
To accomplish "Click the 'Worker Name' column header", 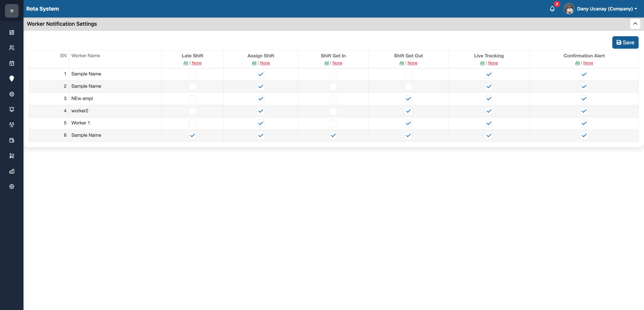I will [86, 56].
